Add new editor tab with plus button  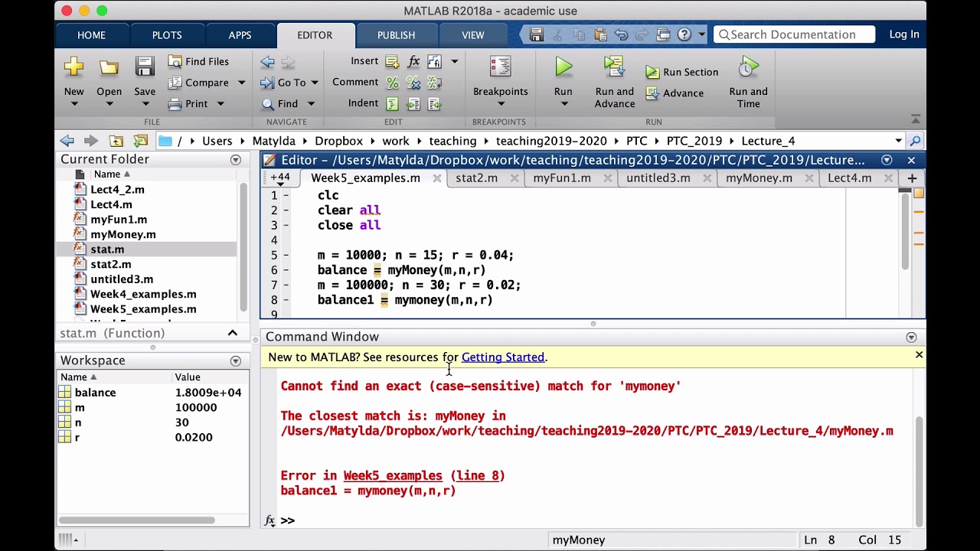pyautogui.click(x=912, y=178)
